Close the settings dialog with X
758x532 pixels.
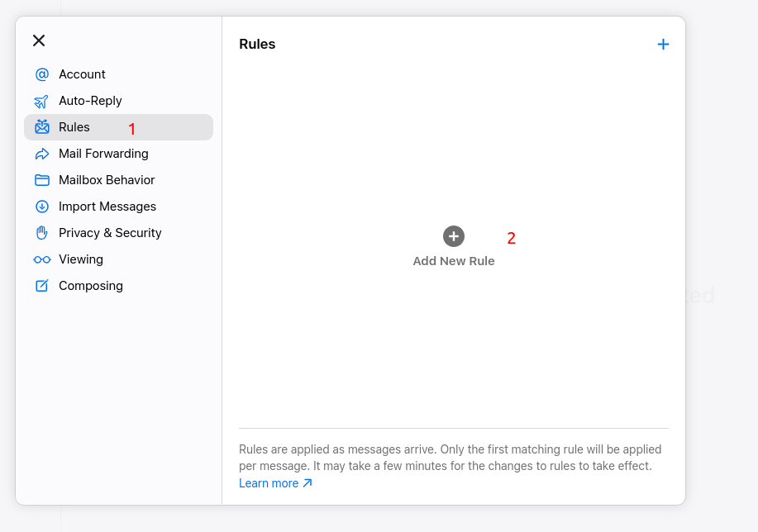coord(39,40)
